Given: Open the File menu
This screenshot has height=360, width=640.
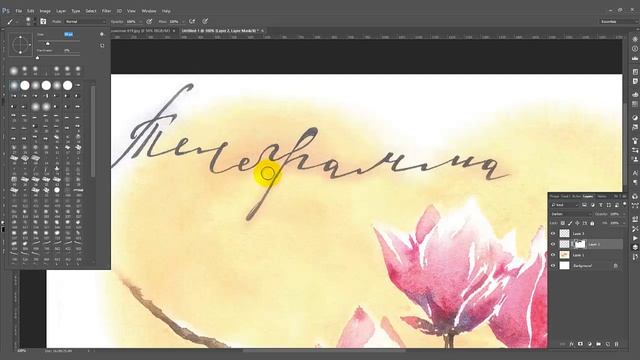Looking at the screenshot, I should click(18, 11).
